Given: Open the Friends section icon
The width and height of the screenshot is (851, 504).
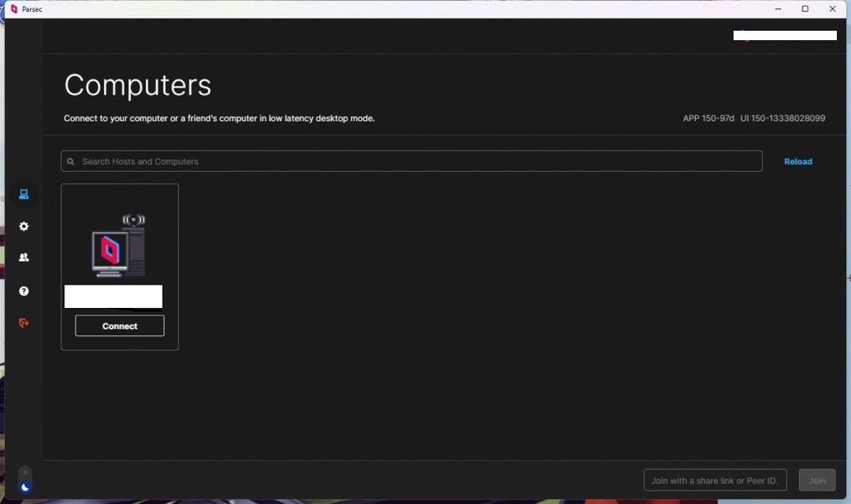Looking at the screenshot, I should click(x=24, y=258).
